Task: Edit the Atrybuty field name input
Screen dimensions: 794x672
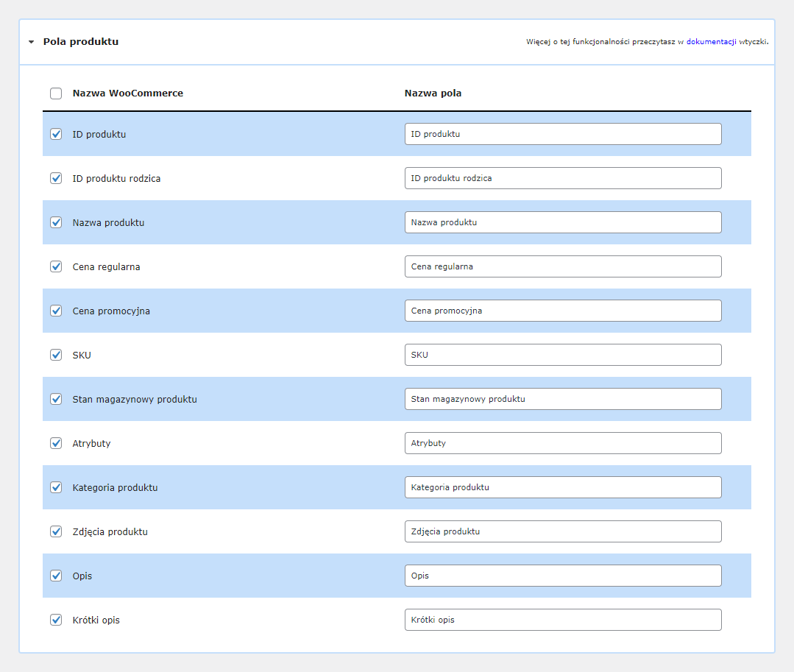Action: [562, 443]
